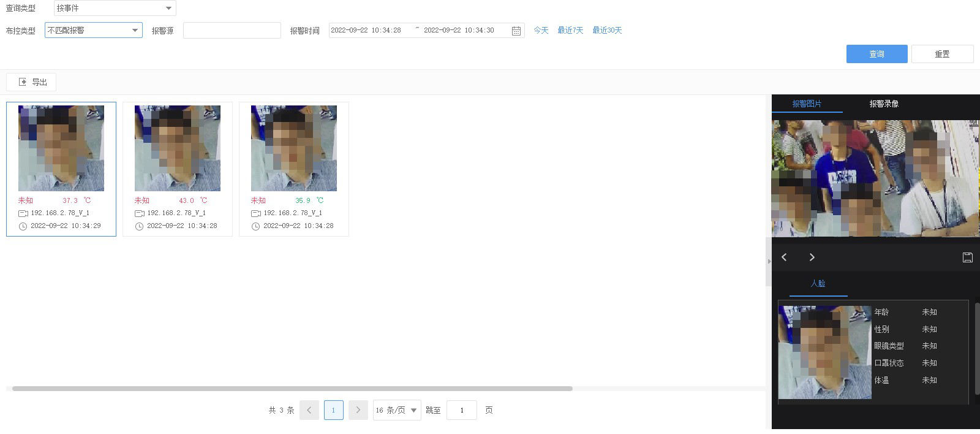Switch to 报警录像 tab
This screenshot has height=434, width=980.
click(884, 104)
